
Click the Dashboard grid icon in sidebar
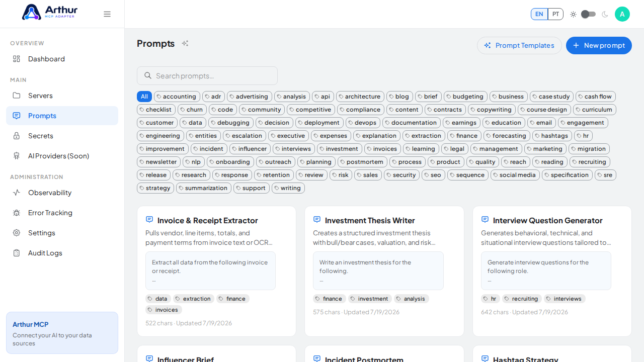tap(17, 59)
